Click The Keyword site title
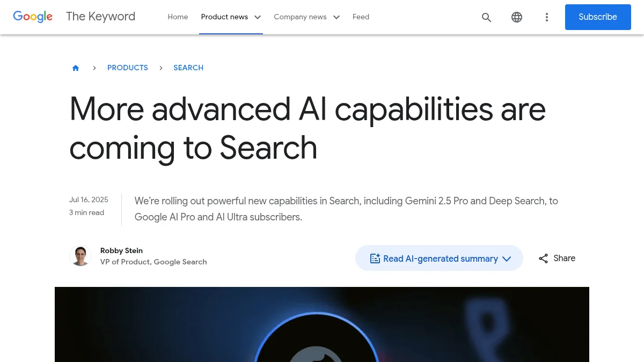The height and width of the screenshot is (362, 644). coord(100,17)
